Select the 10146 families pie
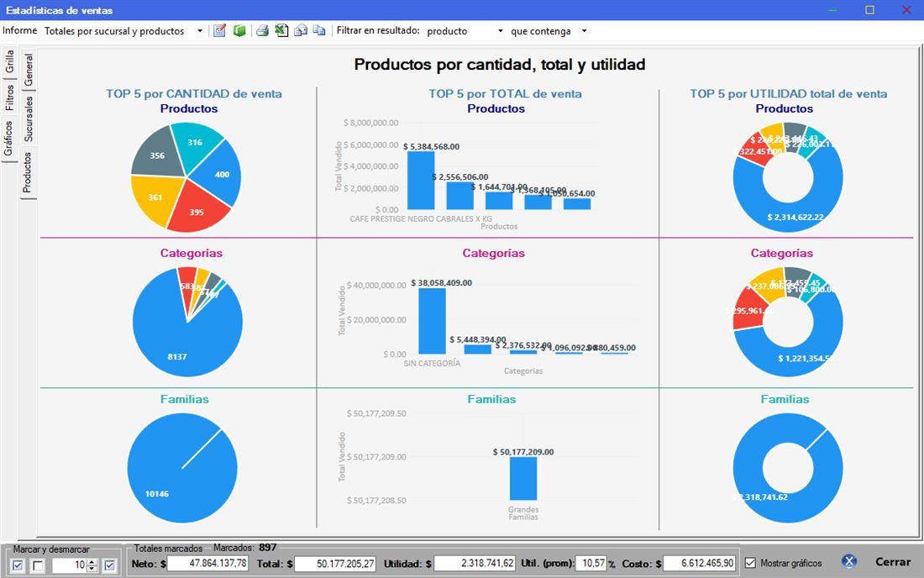924x578 pixels. pyautogui.click(x=182, y=468)
